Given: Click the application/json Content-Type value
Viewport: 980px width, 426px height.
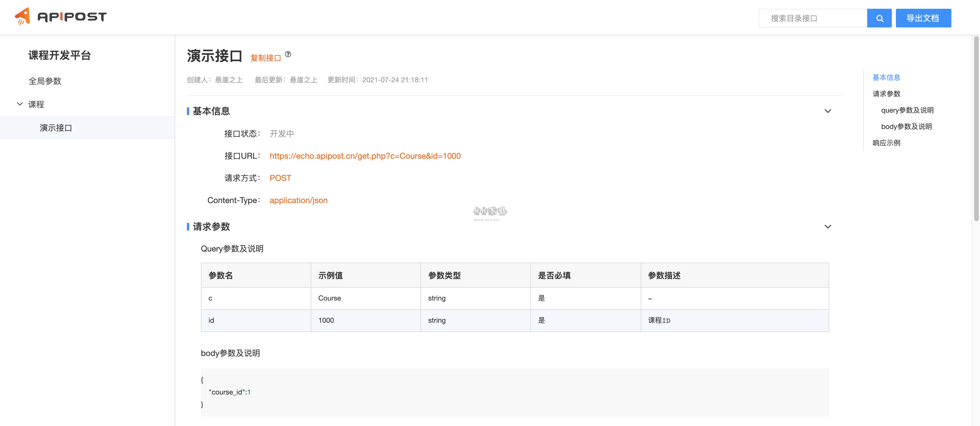Looking at the screenshot, I should tap(299, 200).
